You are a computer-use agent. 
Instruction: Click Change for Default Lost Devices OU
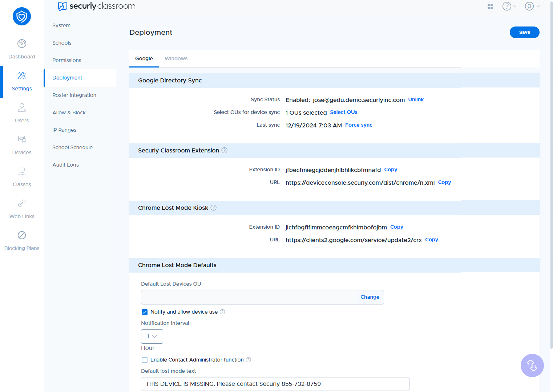tap(370, 297)
